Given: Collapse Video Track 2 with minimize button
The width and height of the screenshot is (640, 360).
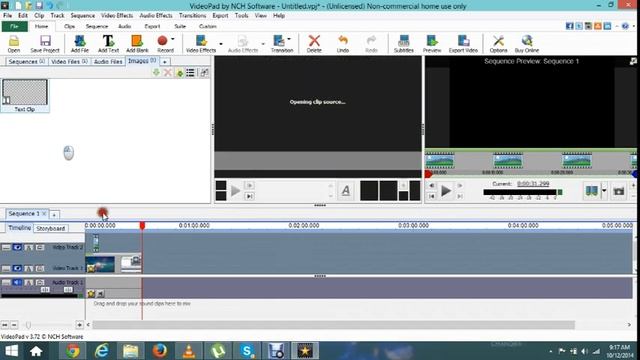Looking at the screenshot, I should [6, 247].
